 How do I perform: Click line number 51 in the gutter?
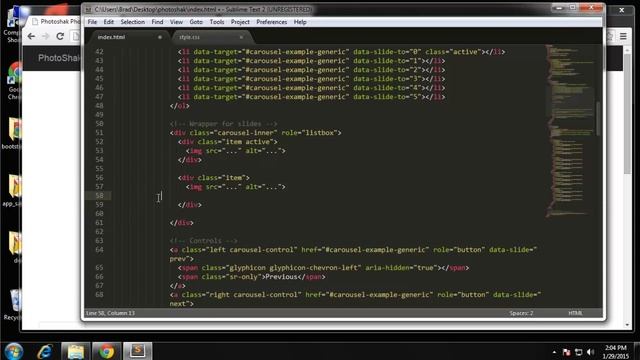tap(99, 133)
